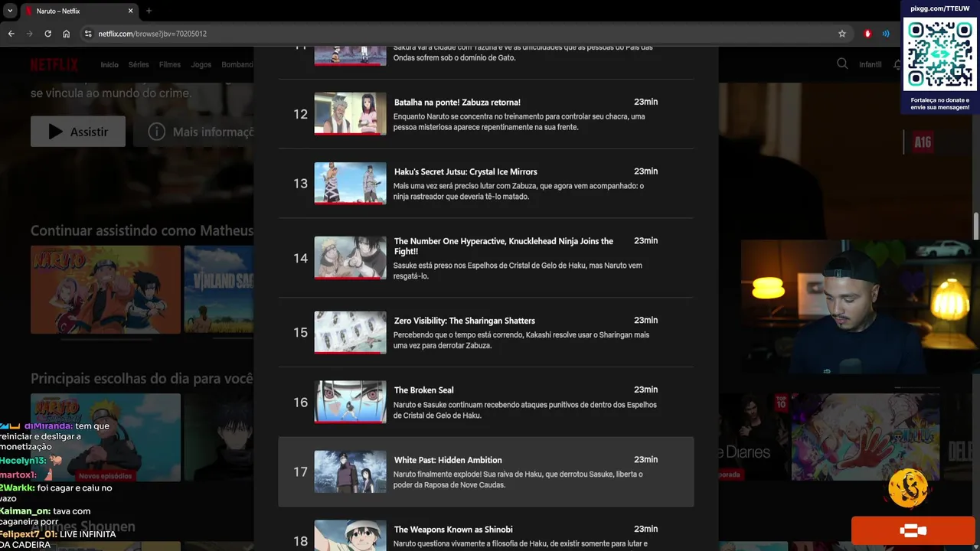Open the browser home page icon

[67, 34]
